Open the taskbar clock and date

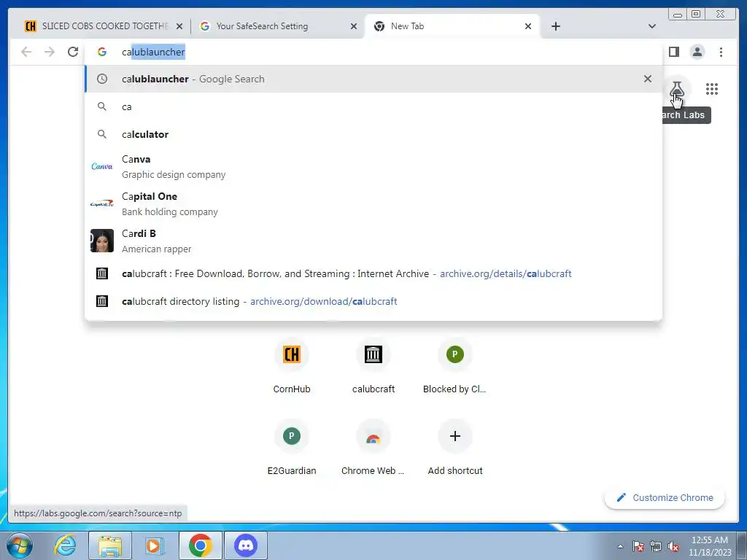pos(710,546)
